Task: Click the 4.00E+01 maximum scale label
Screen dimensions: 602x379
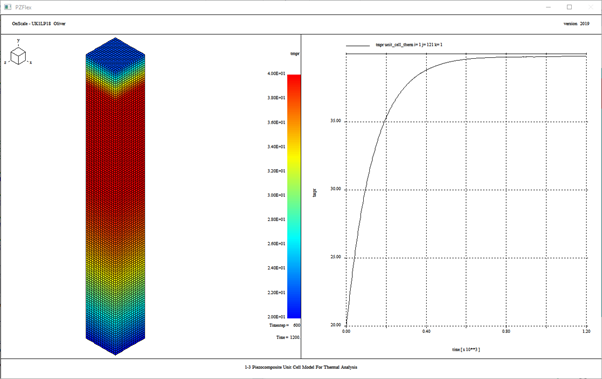Action: coord(276,73)
